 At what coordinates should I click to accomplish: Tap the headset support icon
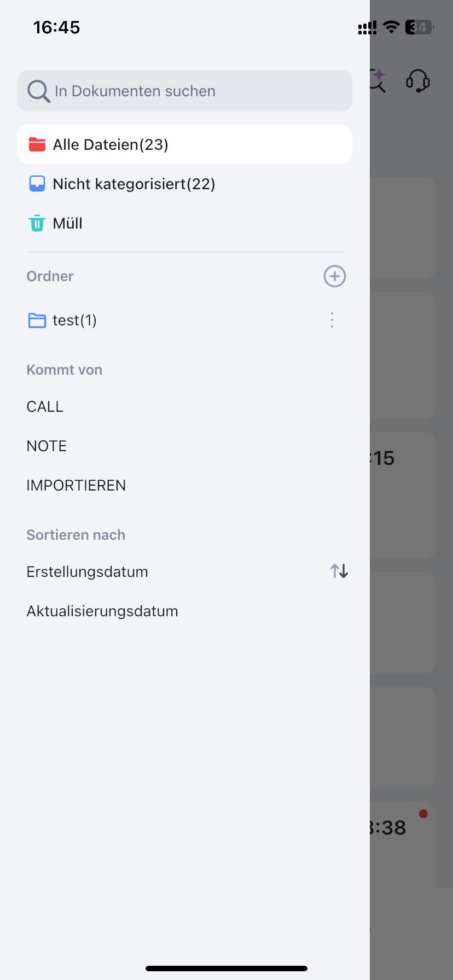coord(418,81)
